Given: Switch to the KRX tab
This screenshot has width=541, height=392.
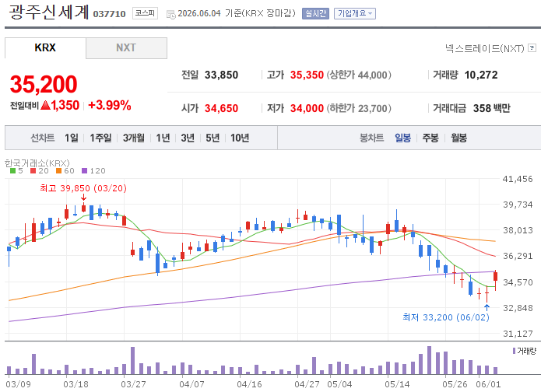Looking at the screenshot, I should pyautogui.click(x=45, y=47).
